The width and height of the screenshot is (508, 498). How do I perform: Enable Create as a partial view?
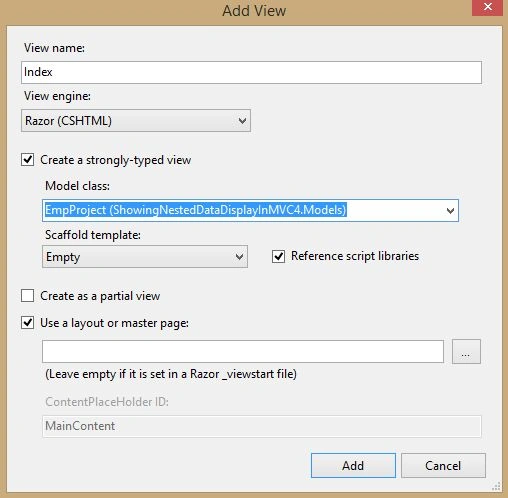(x=28, y=296)
